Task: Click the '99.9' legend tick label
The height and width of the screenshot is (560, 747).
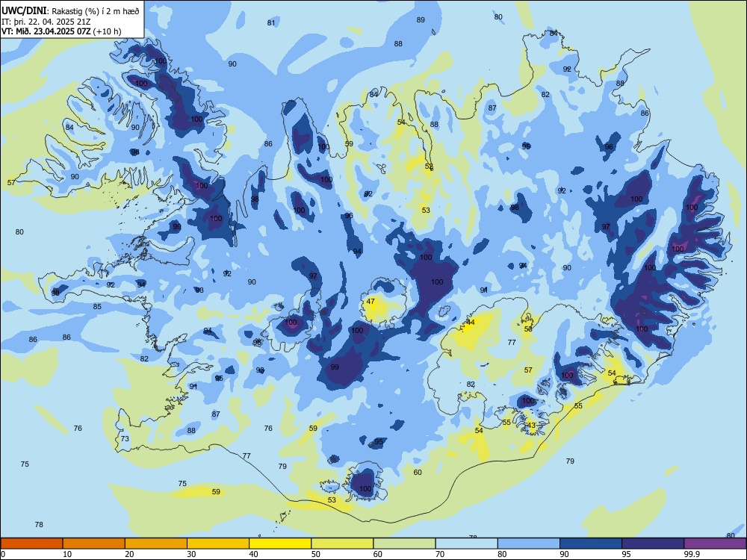Action: 692,554
